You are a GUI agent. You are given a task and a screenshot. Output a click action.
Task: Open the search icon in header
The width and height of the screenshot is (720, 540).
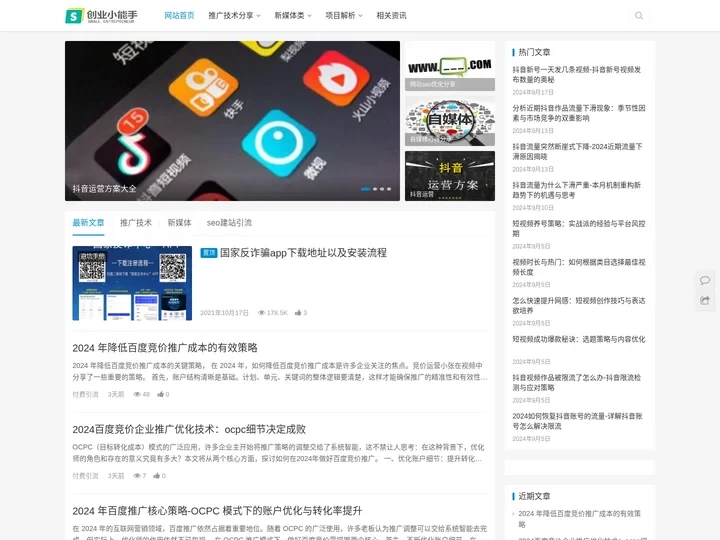point(639,16)
